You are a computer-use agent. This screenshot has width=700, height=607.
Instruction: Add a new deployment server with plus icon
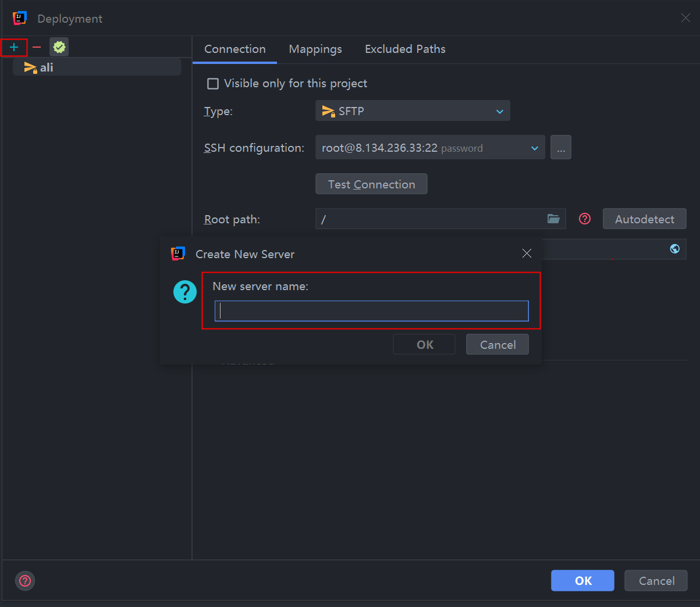pyautogui.click(x=14, y=47)
